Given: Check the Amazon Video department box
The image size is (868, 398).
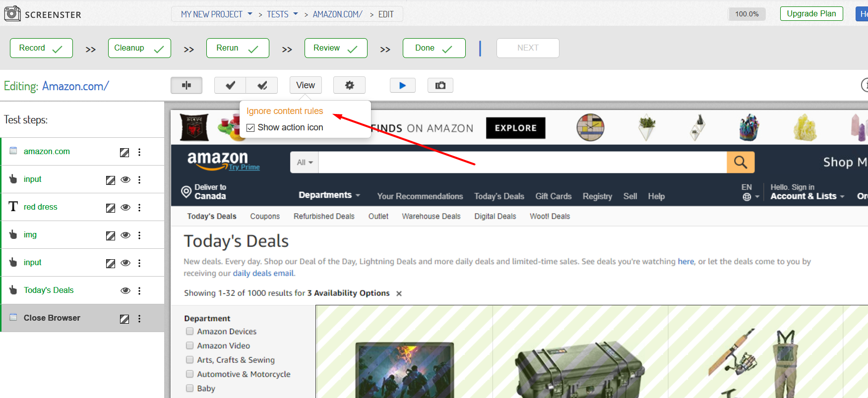Looking at the screenshot, I should pyautogui.click(x=189, y=345).
